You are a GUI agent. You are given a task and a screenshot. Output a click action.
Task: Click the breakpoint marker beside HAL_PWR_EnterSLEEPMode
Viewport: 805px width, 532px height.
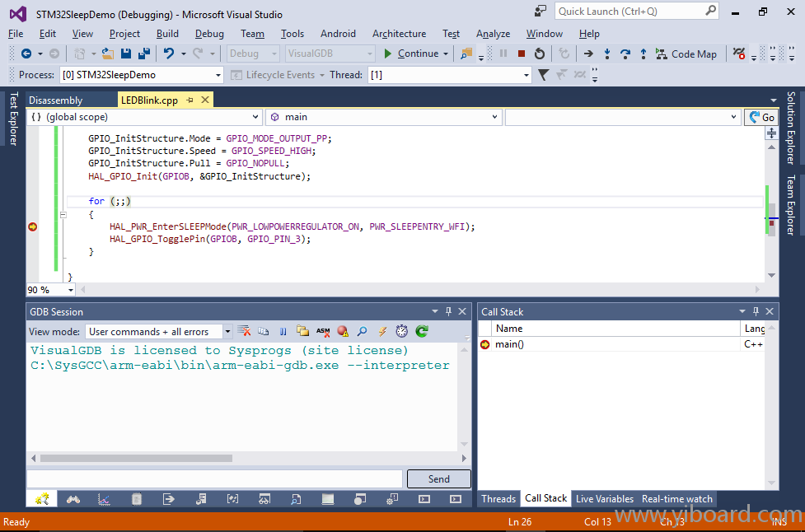32,226
